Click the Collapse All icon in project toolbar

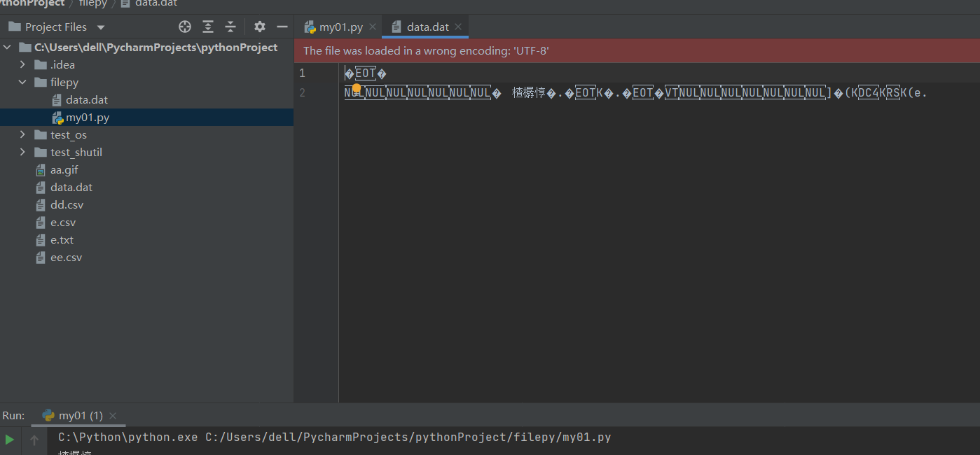point(230,27)
